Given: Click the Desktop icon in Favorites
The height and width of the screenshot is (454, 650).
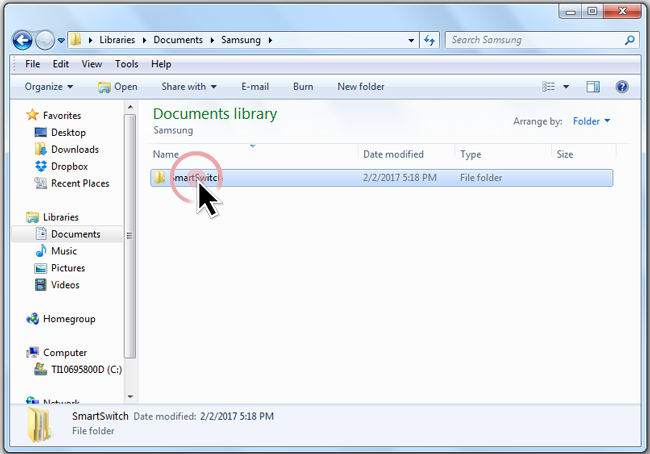Looking at the screenshot, I should pos(41,133).
